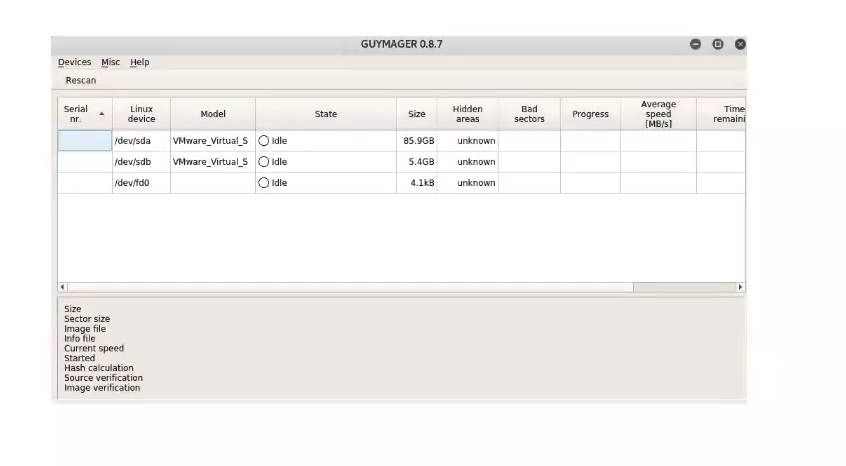Screen dimensions: 846x466
Task: Click the Bad sectors column header
Action: tap(529, 114)
